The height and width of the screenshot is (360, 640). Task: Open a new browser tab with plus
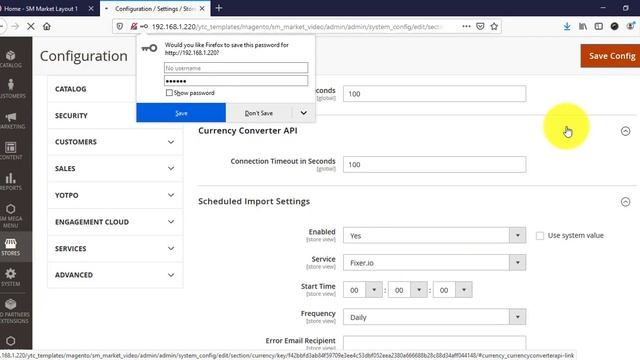click(219, 8)
